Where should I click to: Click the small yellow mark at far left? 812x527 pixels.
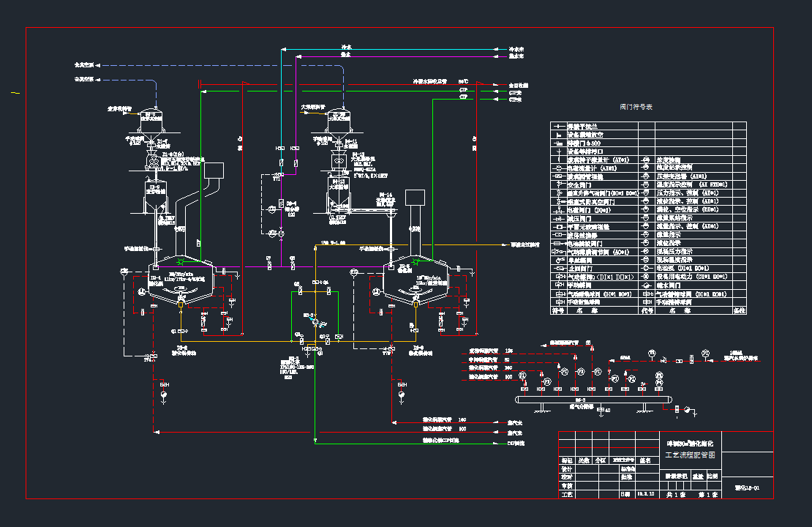[15, 93]
